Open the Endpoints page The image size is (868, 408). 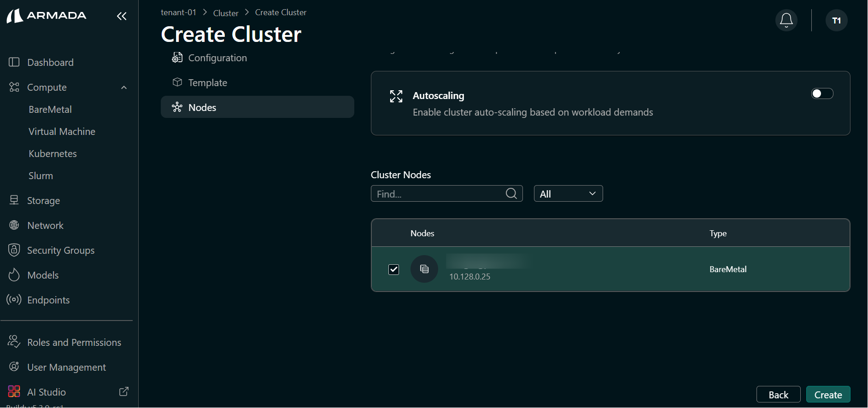[48, 300]
